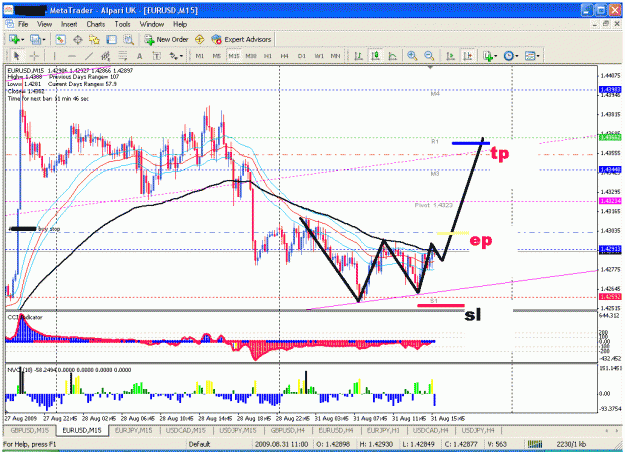Switch to the GBPUSD,M15 chart tab
Screen dimensions: 625x452
30,430
